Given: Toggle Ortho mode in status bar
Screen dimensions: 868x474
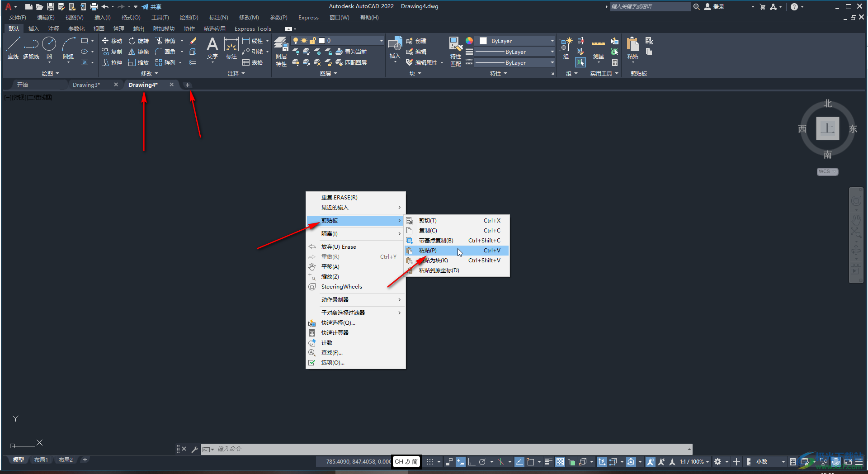Looking at the screenshot, I should 471,462.
